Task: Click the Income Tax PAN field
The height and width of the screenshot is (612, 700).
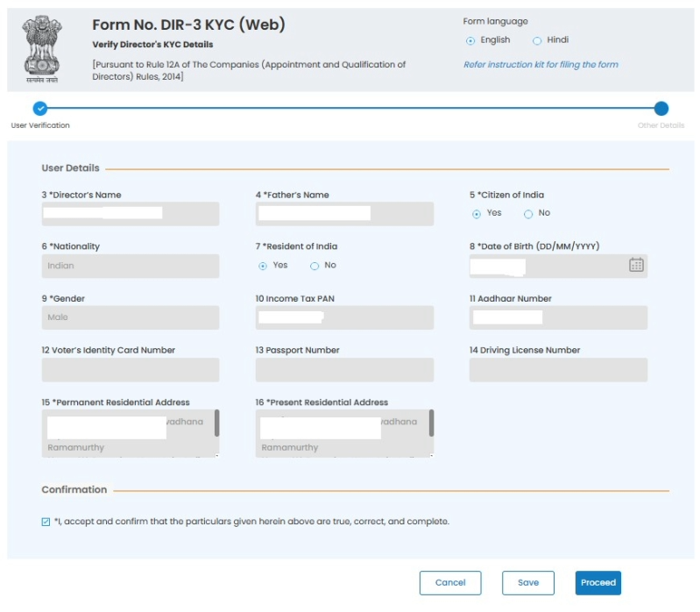Action: pos(344,317)
